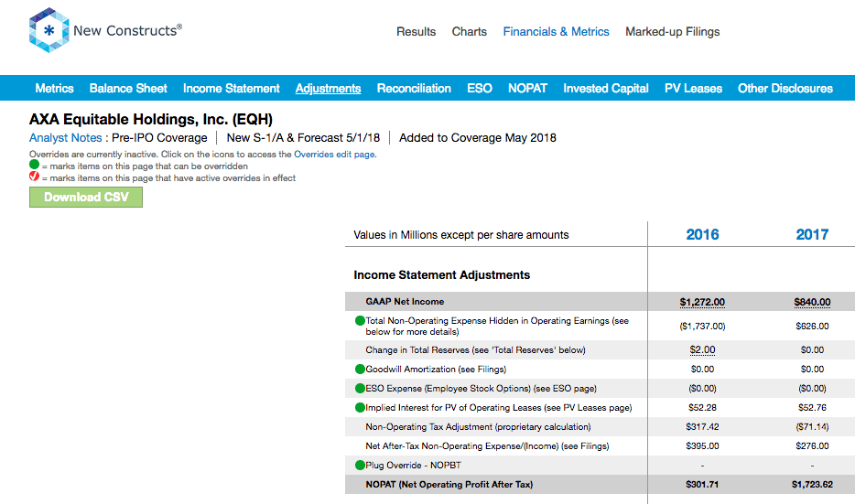Click green override dot beside Plug Override - NOPBT
The width and height of the screenshot is (855, 504).
360,466
